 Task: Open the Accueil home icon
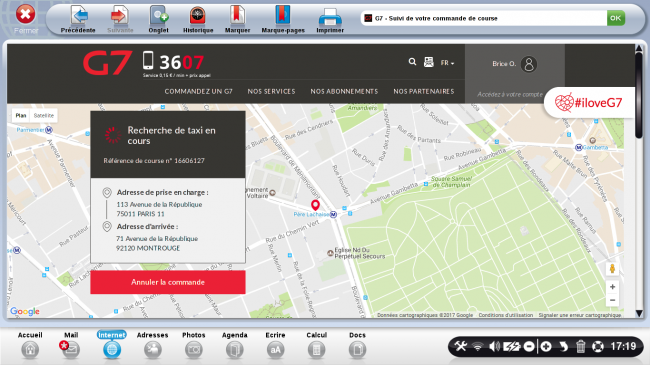pos(30,350)
